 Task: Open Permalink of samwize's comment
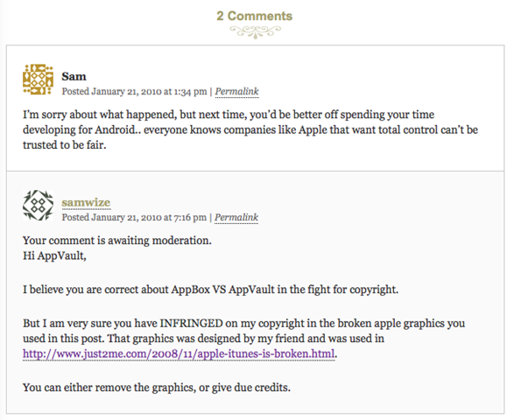point(236,217)
